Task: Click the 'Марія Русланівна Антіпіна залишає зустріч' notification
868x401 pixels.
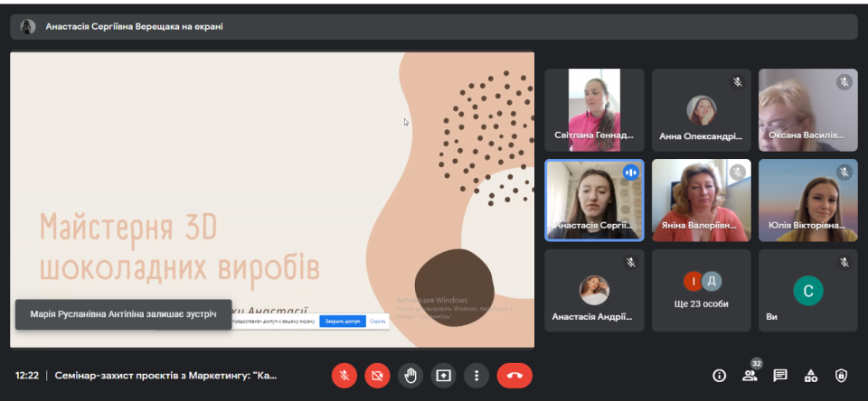Action: 124,314
